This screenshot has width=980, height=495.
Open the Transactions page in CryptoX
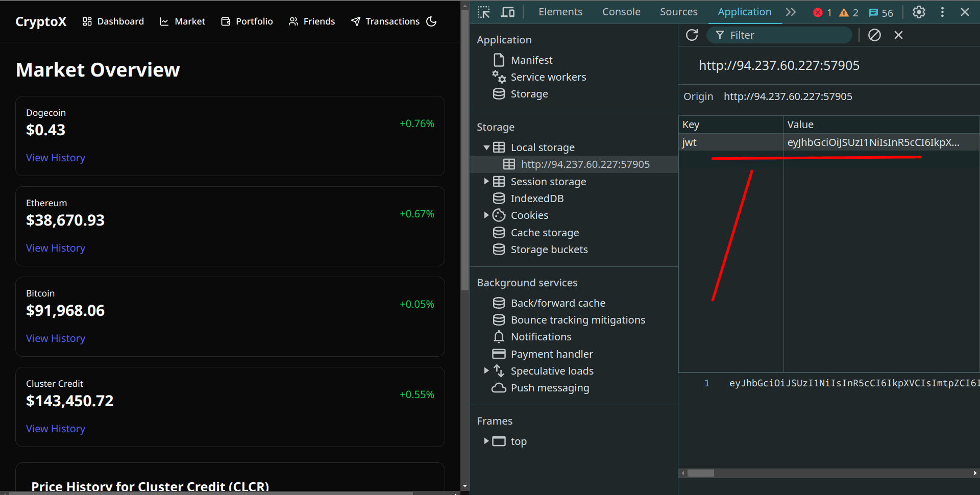(392, 21)
